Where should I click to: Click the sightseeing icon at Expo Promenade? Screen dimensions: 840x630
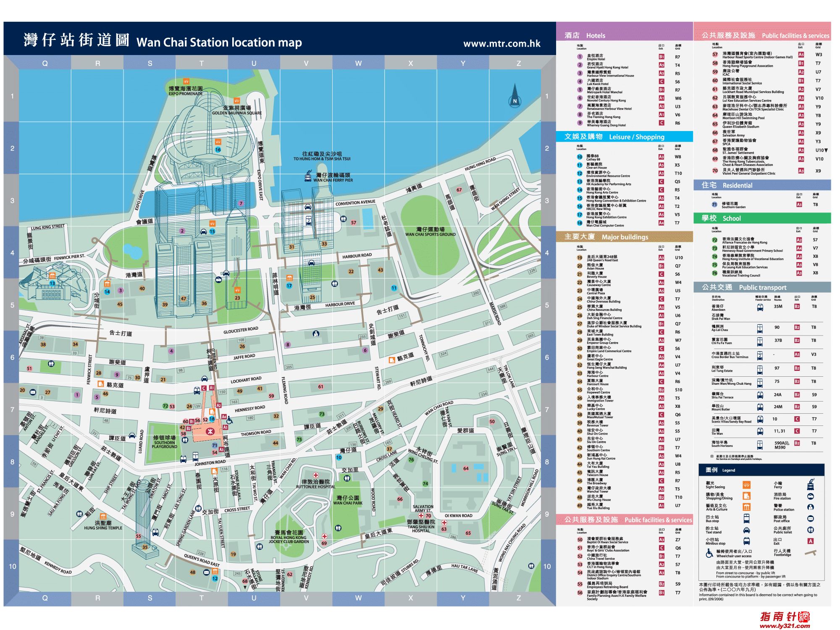pos(186,81)
